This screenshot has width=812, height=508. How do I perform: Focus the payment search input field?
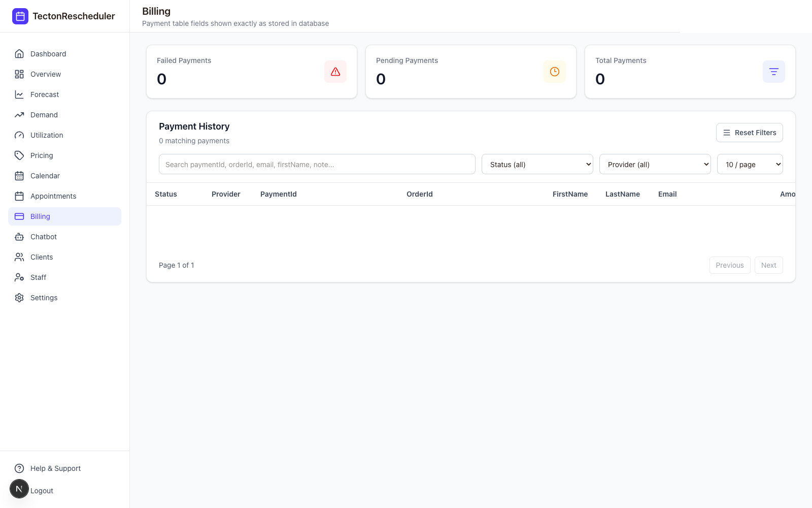pyautogui.click(x=317, y=164)
